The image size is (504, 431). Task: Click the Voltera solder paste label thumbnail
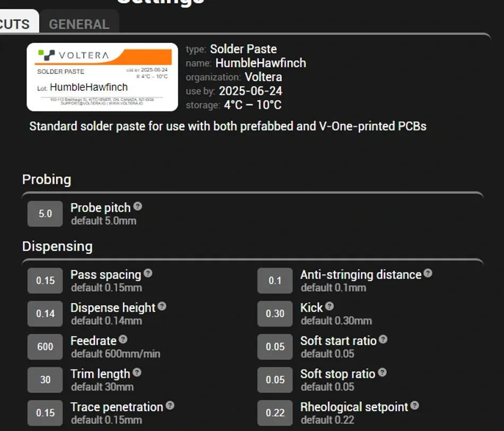(102, 77)
